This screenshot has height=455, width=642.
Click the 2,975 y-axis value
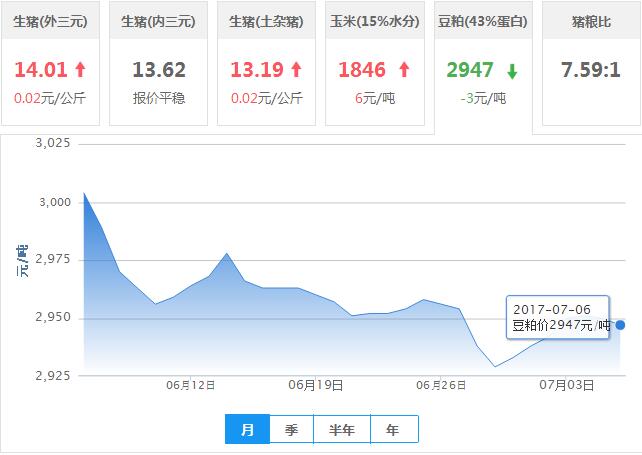tap(53, 259)
